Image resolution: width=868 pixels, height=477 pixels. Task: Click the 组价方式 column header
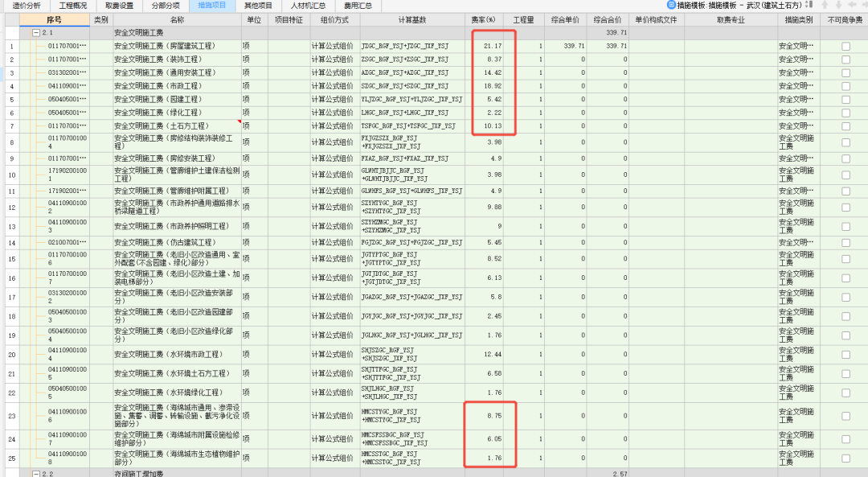(x=335, y=20)
